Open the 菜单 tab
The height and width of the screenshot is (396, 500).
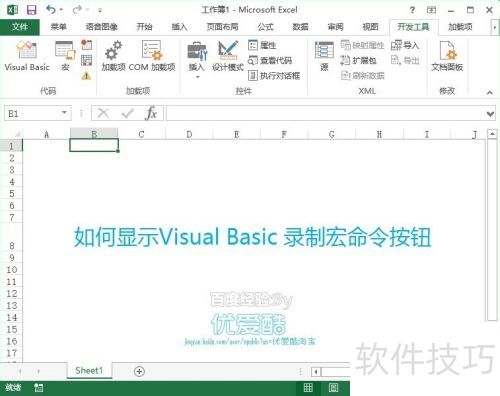[x=59, y=27]
